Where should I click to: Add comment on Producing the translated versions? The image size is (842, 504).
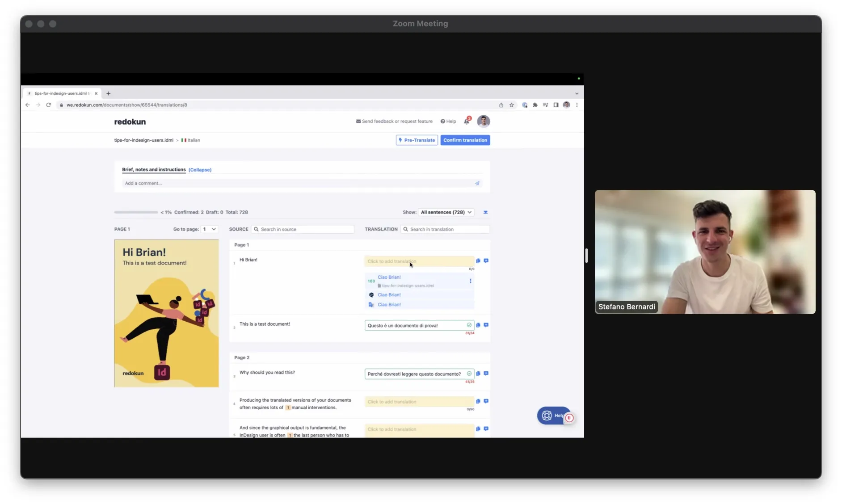[486, 401]
